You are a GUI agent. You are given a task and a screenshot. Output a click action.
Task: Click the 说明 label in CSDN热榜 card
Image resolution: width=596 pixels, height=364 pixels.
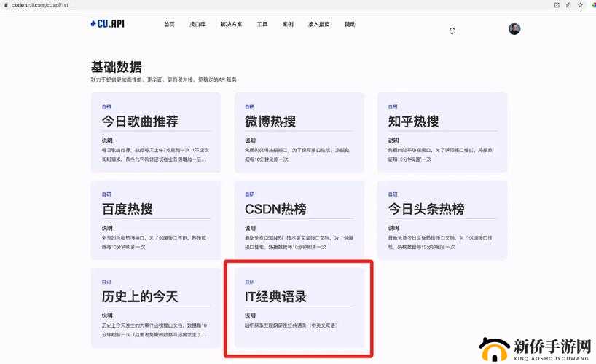click(251, 228)
